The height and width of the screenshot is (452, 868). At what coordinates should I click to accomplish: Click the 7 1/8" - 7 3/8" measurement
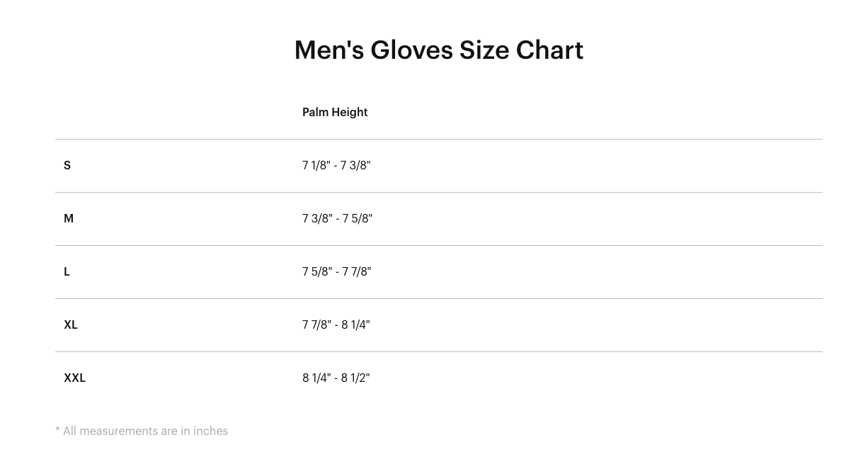(336, 165)
